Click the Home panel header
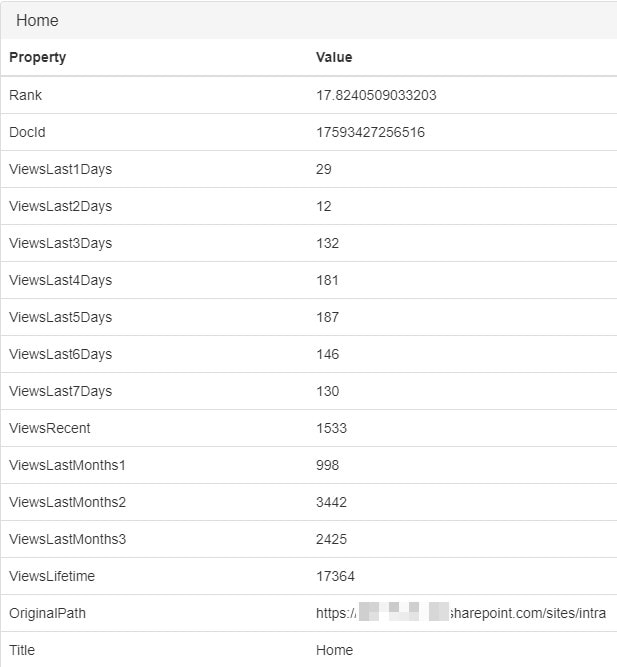Image resolution: width=617 pixels, height=667 pixels. tap(38, 20)
